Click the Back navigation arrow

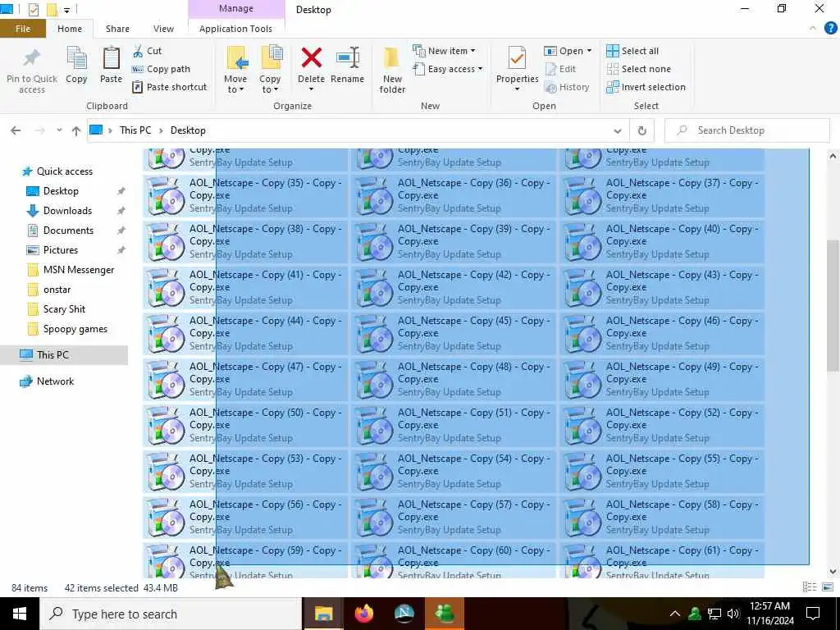tap(16, 130)
